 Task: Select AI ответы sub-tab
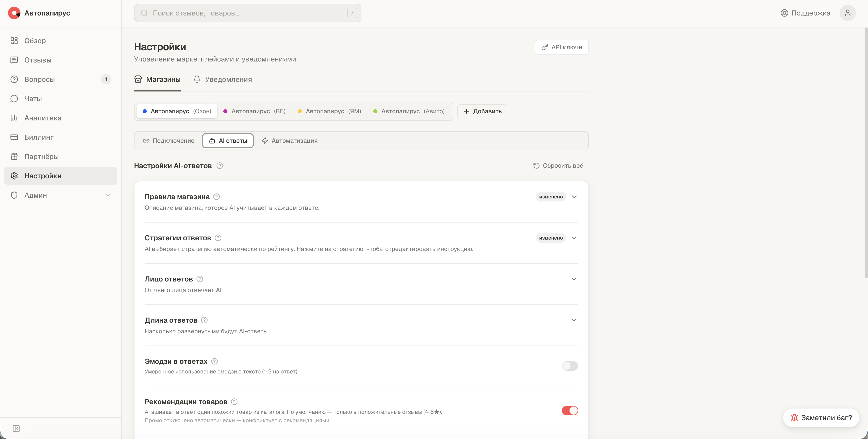(228, 141)
